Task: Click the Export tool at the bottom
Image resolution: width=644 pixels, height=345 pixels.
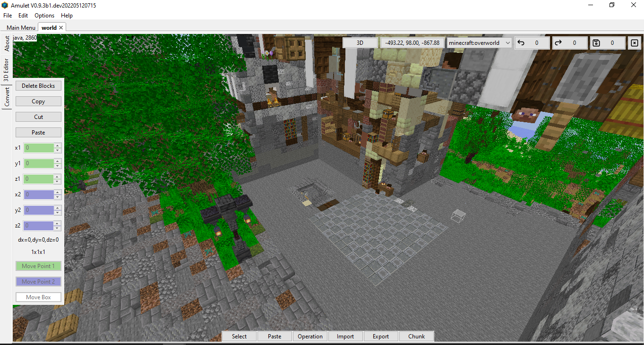Action: tap(381, 336)
